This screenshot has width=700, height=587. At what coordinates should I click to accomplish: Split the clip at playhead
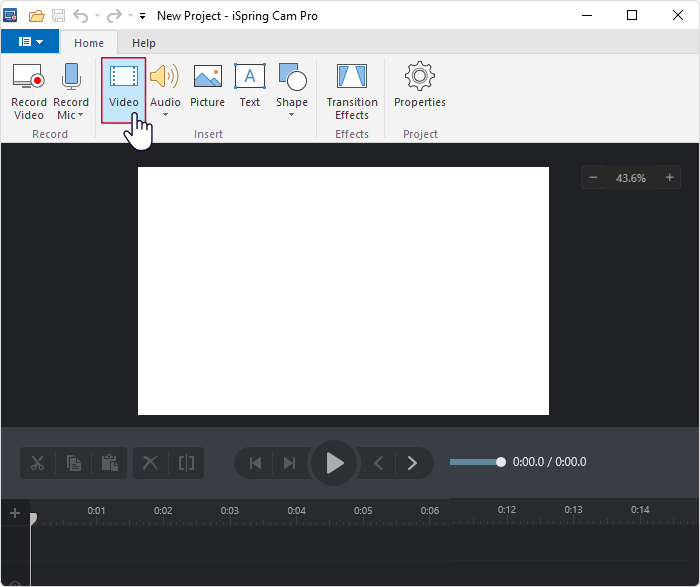coord(186,463)
